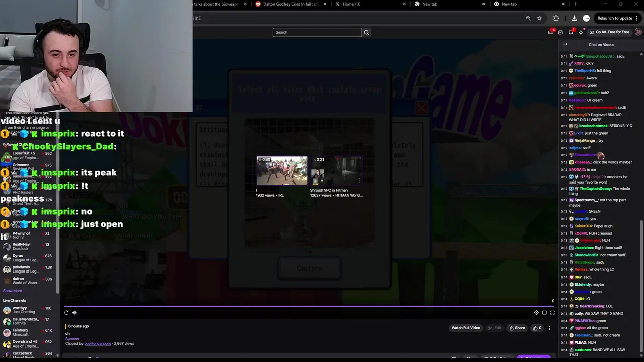Open Dyrus League of Legends channel
This screenshot has width=644, height=362.
(x=29, y=258)
